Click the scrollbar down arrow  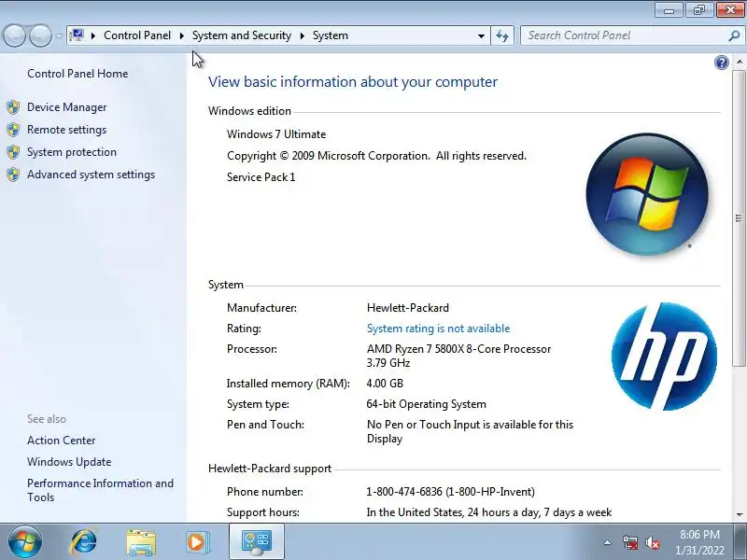[739, 515]
